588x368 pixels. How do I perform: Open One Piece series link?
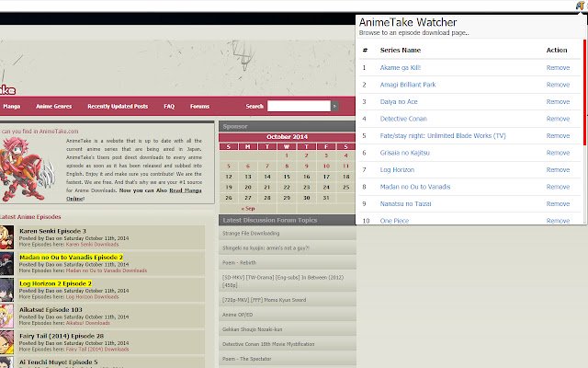[x=394, y=221]
